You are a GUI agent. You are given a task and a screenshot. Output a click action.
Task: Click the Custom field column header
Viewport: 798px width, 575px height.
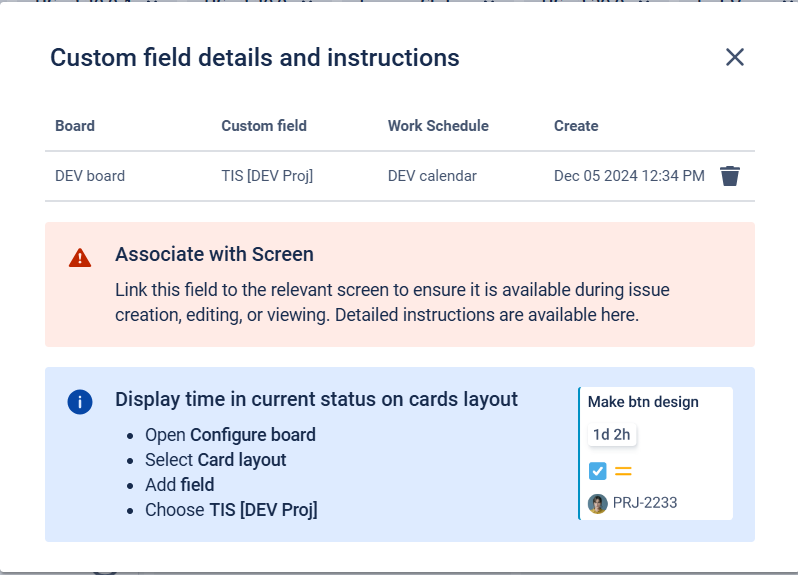point(264,126)
